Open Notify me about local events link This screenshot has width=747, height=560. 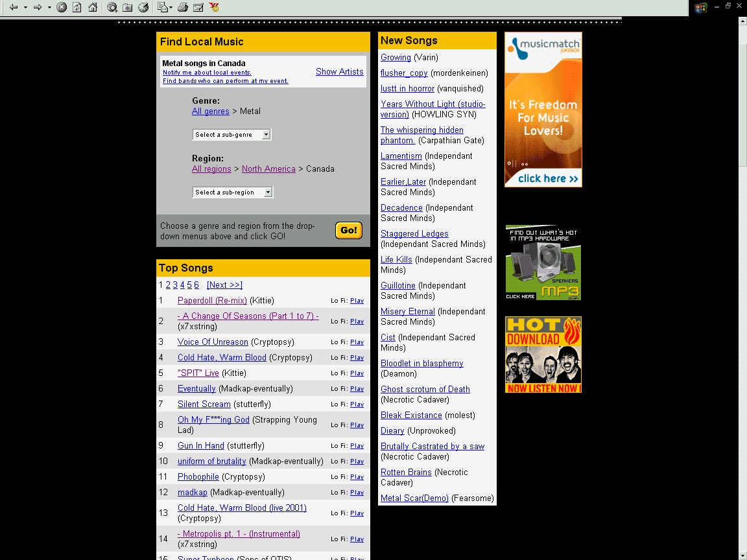[x=207, y=73]
